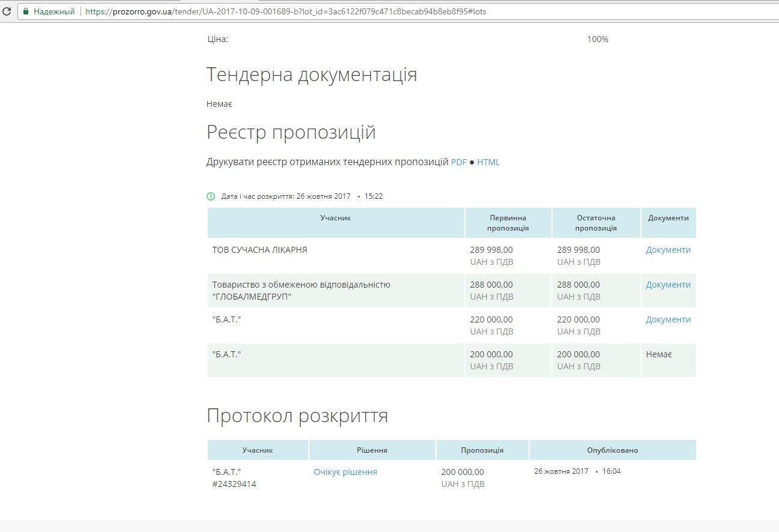Click the participant code #24329414
Screen dimensions: 779x532
(x=234, y=484)
